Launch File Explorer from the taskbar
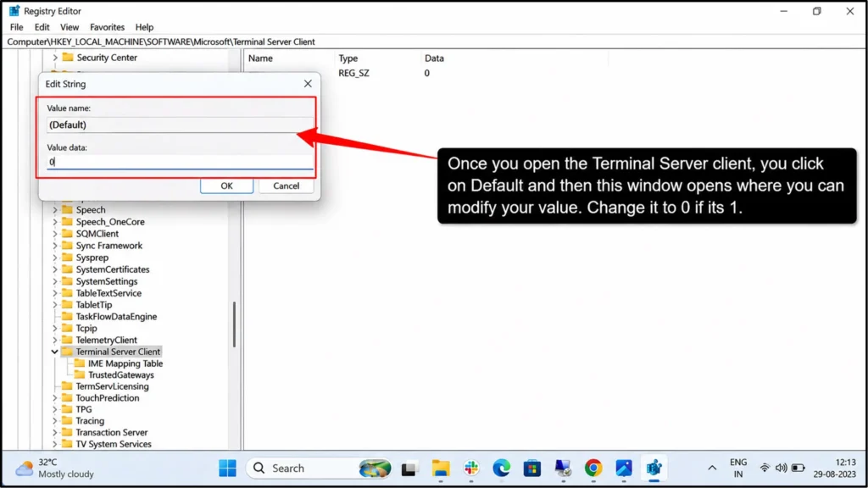868x488 pixels. [x=441, y=468]
